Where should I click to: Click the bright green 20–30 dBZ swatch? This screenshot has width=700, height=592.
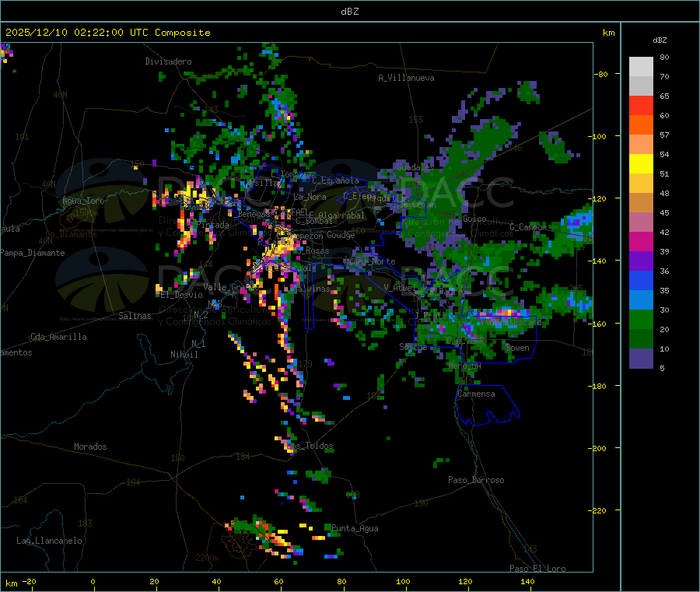point(641,319)
